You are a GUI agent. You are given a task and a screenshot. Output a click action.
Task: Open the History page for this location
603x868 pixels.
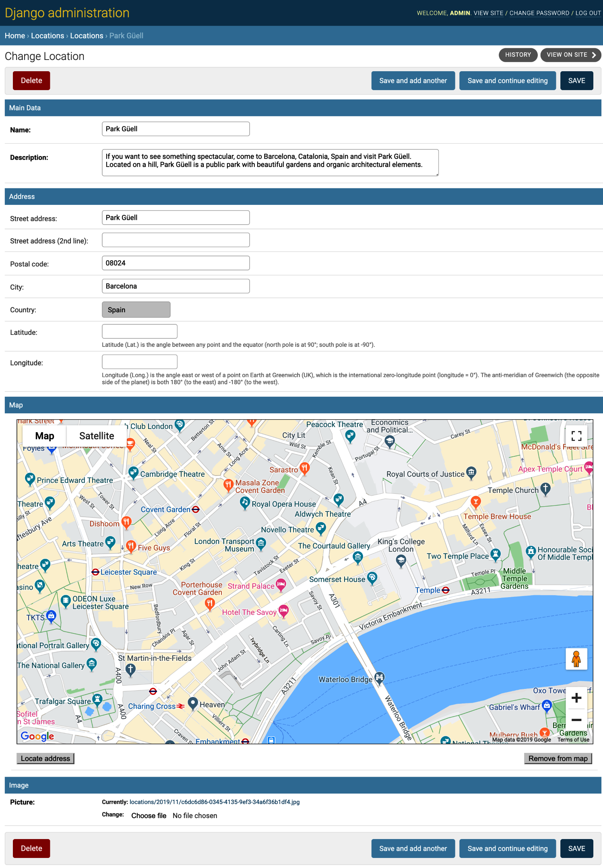click(x=518, y=55)
